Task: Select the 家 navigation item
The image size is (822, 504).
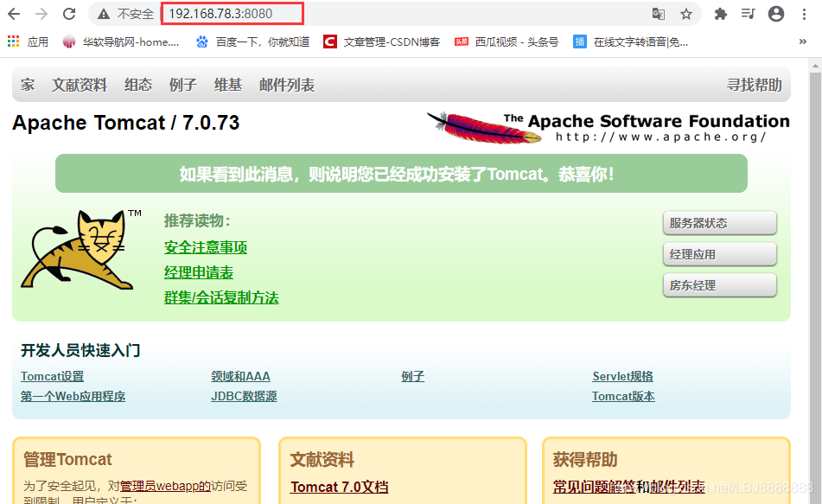Action: pyautogui.click(x=28, y=85)
